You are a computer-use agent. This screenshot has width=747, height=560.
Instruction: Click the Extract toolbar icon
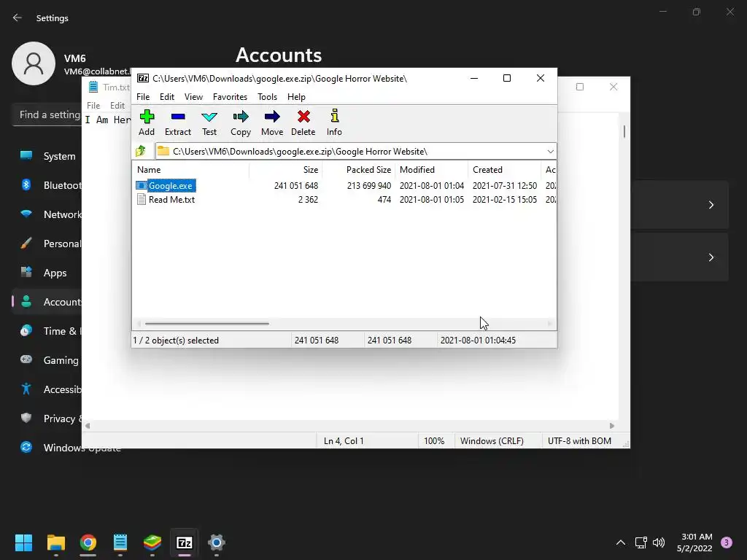coord(178,122)
